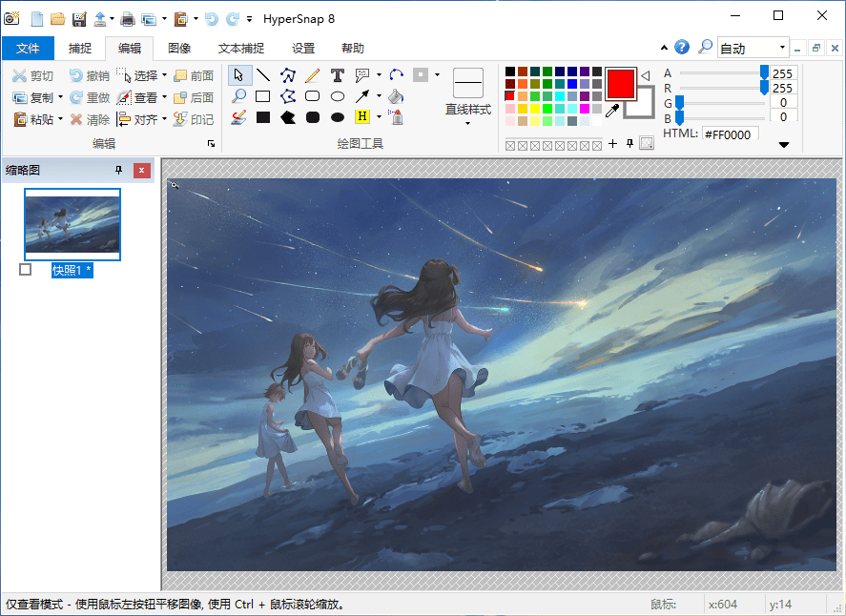
Task: Click the red foreground color swatch
Action: (x=621, y=84)
